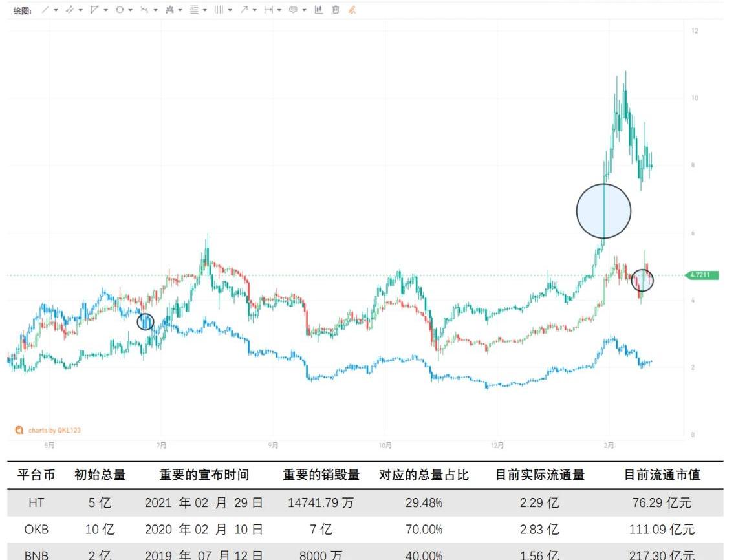
Task: Click the trash icon to delete drawings
Action: click(336, 10)
